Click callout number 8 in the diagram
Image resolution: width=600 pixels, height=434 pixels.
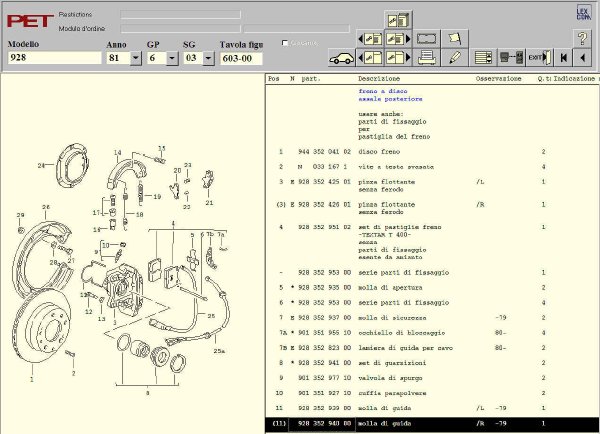tap(148, 392)
